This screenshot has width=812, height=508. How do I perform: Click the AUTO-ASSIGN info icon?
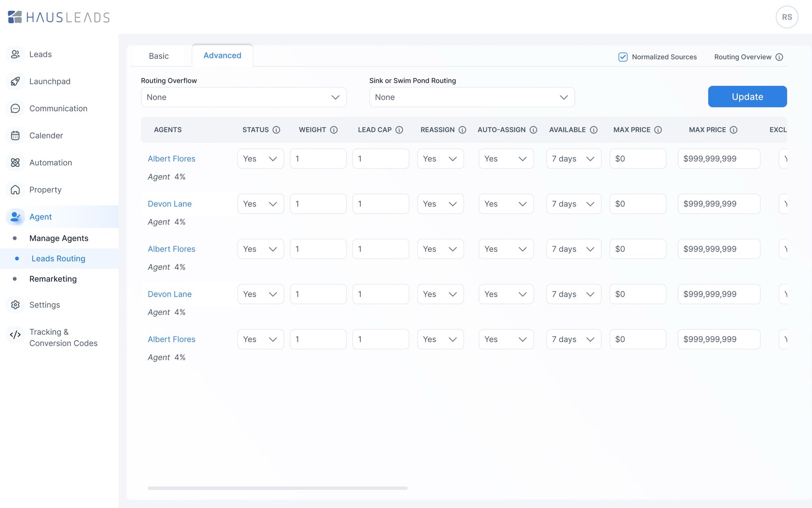point(533,130)
